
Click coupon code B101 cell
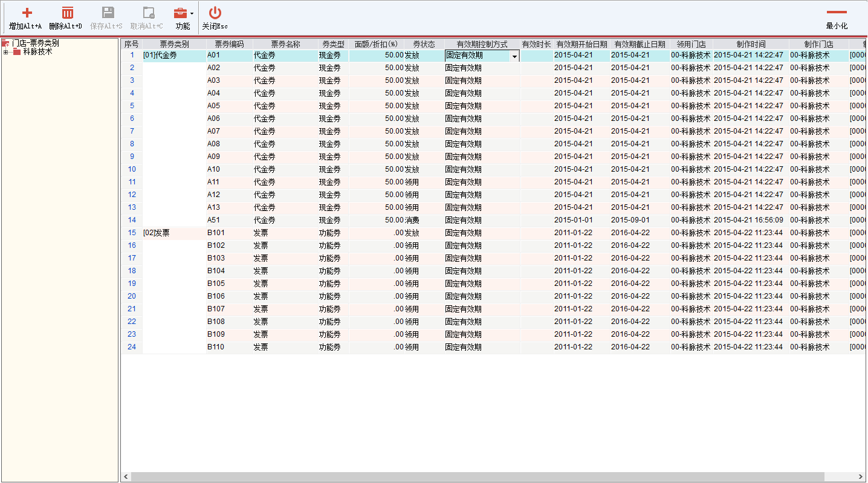click(229, 233)
